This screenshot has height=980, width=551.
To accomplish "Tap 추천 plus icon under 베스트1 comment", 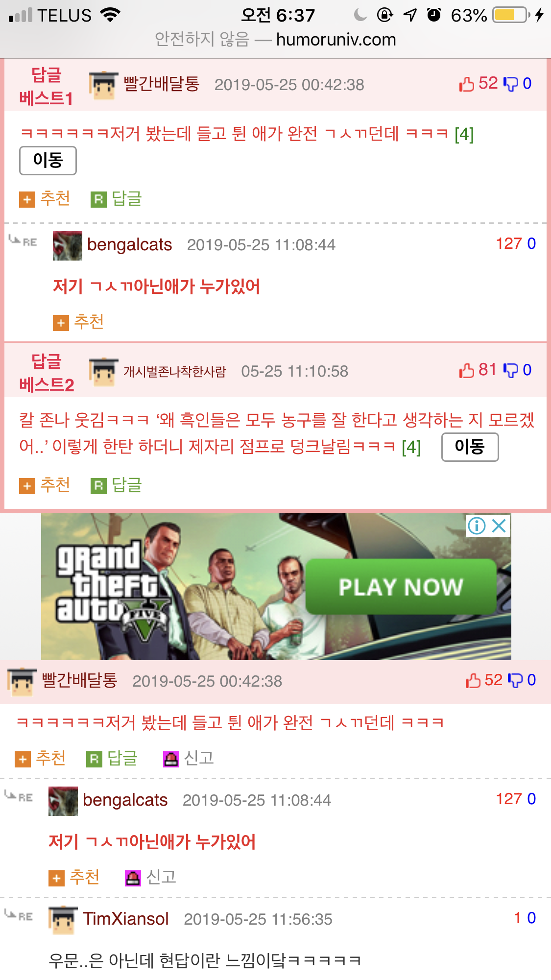I will [27, 199].
